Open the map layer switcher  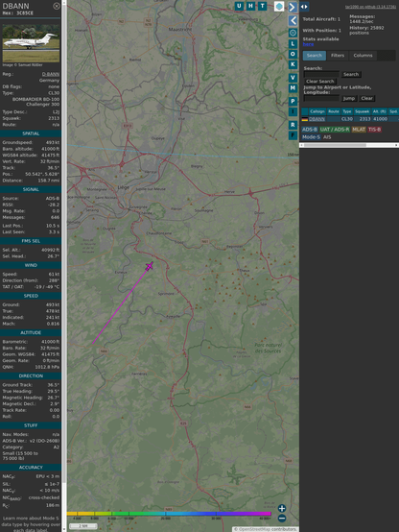click(279, 7)
